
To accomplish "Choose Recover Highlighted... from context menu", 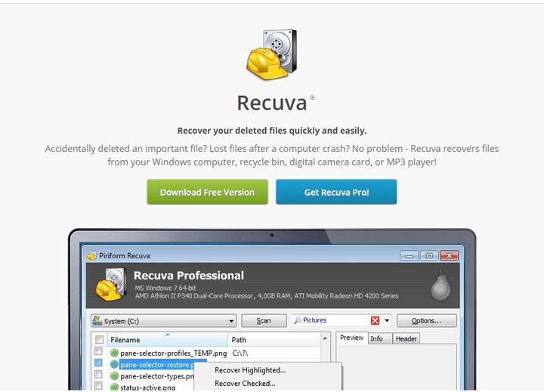I will 250,370.
